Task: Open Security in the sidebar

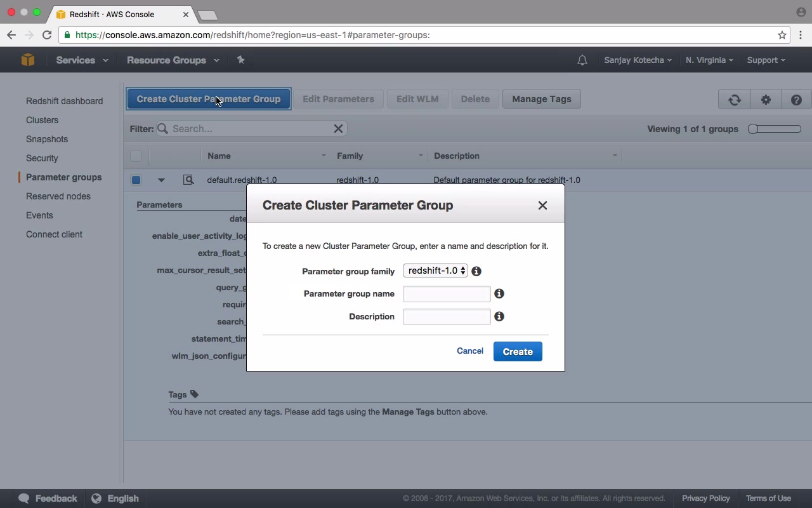Action: (x=42, y=158)
